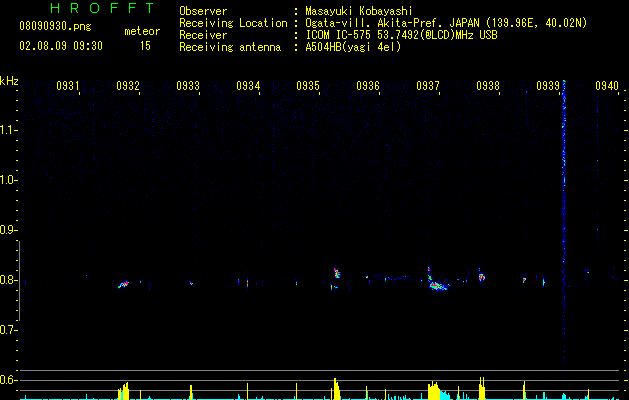Click the 1.0 kHz axis label
Image resolution: width=629 pixels, height=400 pixels.
tap(8, 180)
